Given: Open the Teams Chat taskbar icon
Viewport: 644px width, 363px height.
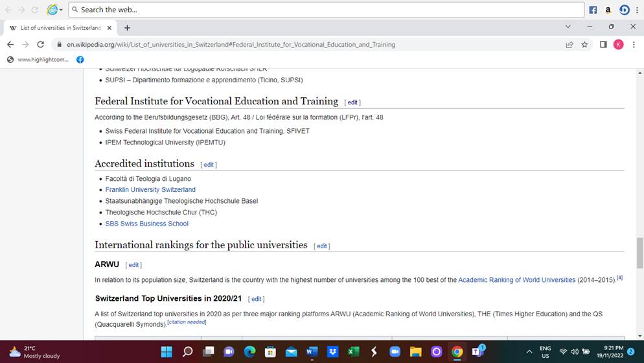Looking at the screenshot, I should [229, 352].
